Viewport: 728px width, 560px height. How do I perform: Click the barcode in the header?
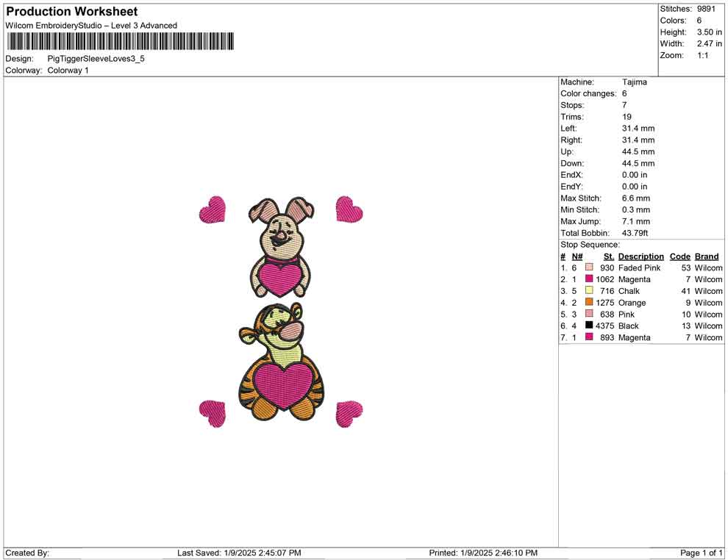pyautogui.click(x=120, y=41)
